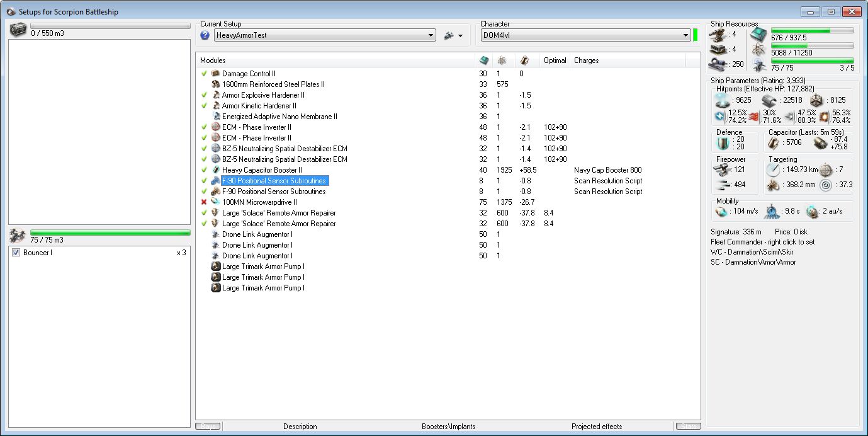The width and height of the screenshot is (868, 436).
Task: Click the drone bay icon above 75 / 75 m3
Action: coord(18,236)
